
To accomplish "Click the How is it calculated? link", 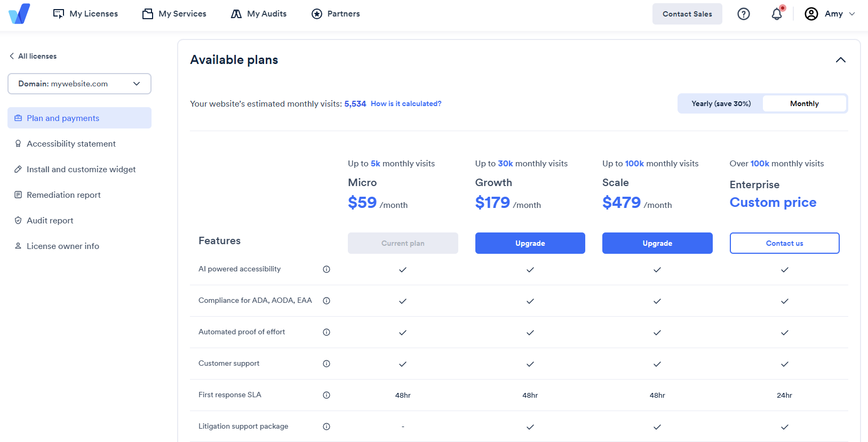I will coord(406,103).
